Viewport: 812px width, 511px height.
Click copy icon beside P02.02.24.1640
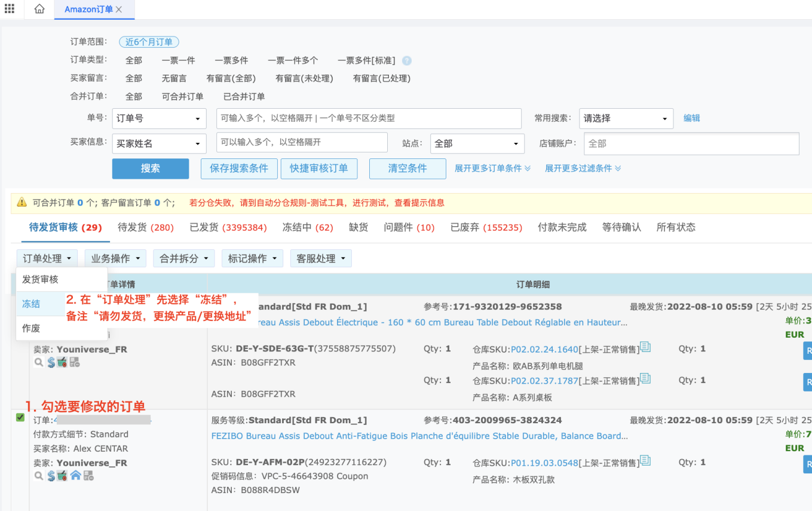pos(645,347)
